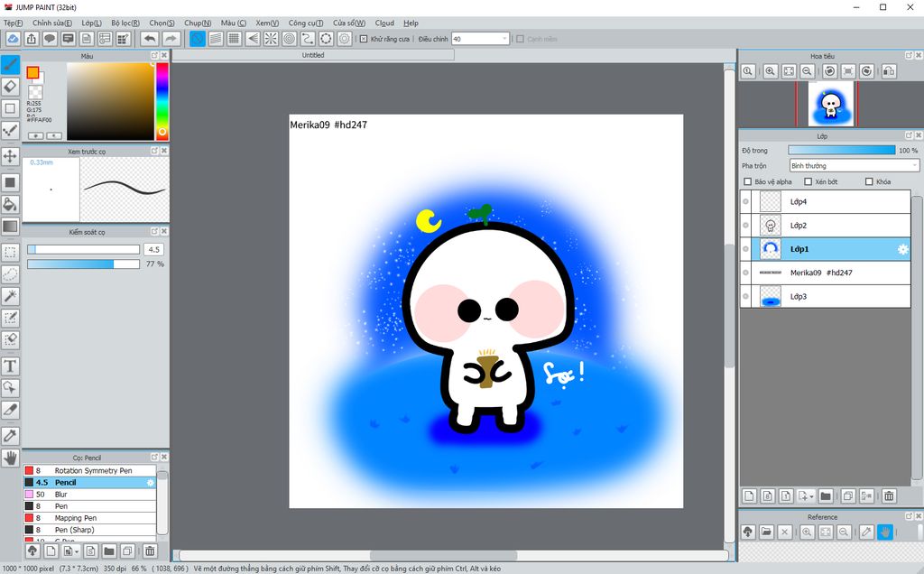
Task: Open Pencil brush settings gear
Action: (151, 483)
